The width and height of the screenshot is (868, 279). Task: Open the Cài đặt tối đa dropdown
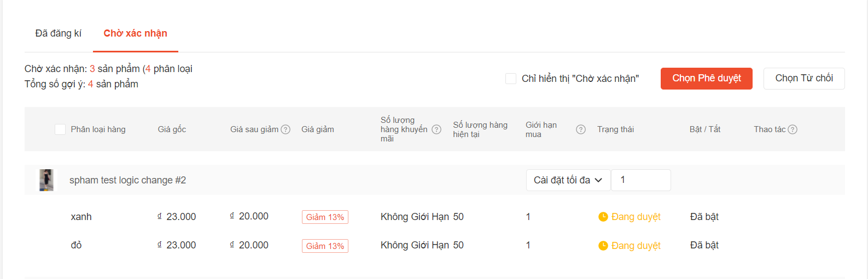pos(568,180)
